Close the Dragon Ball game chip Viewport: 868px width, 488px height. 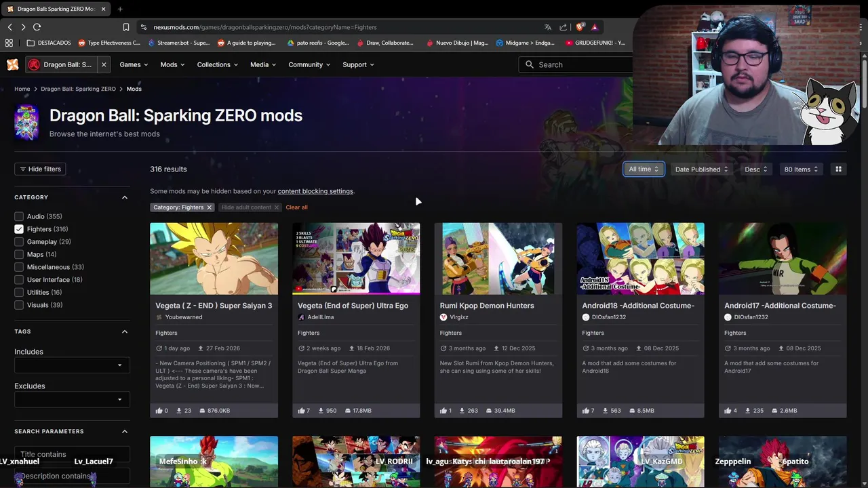[x=104, y=64]
